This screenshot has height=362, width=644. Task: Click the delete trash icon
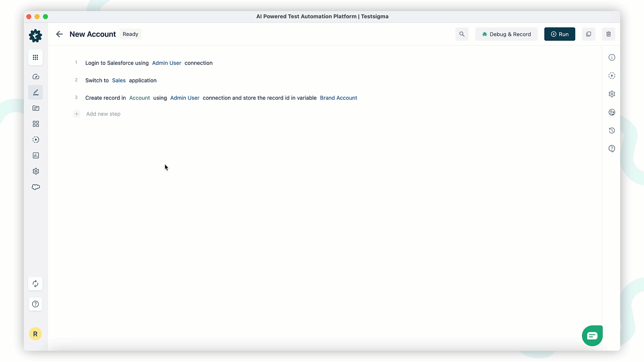pyautogui.click(x=608, y=34)
